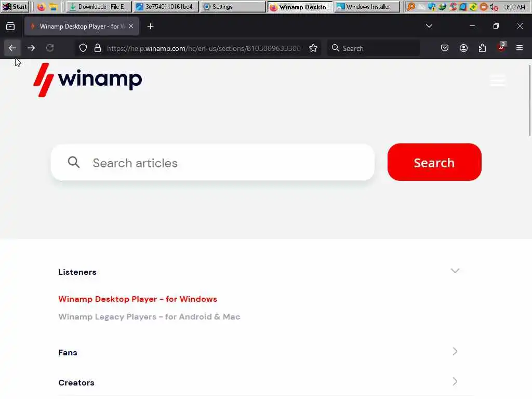Open the list all tabs dropdown arrow
Image resolution: width=532 pixels, height=399 pixels.
pos(429,26)
